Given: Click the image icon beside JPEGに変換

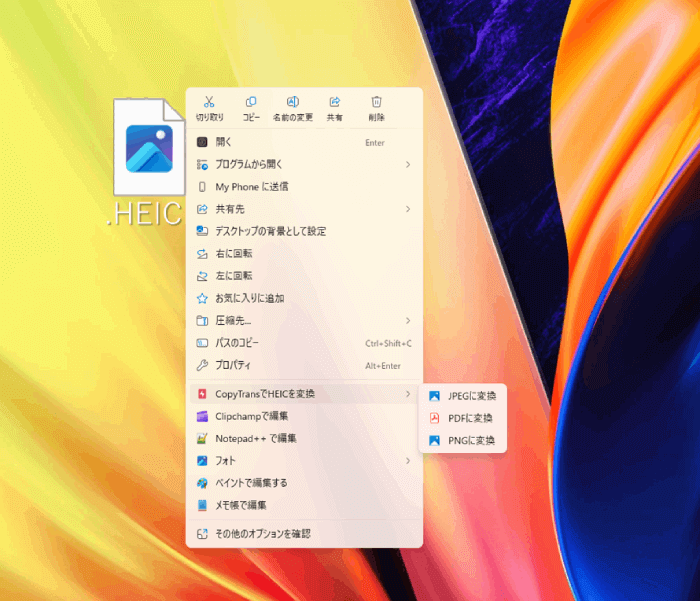Looking at the screenshot, I should click(434, 396).
